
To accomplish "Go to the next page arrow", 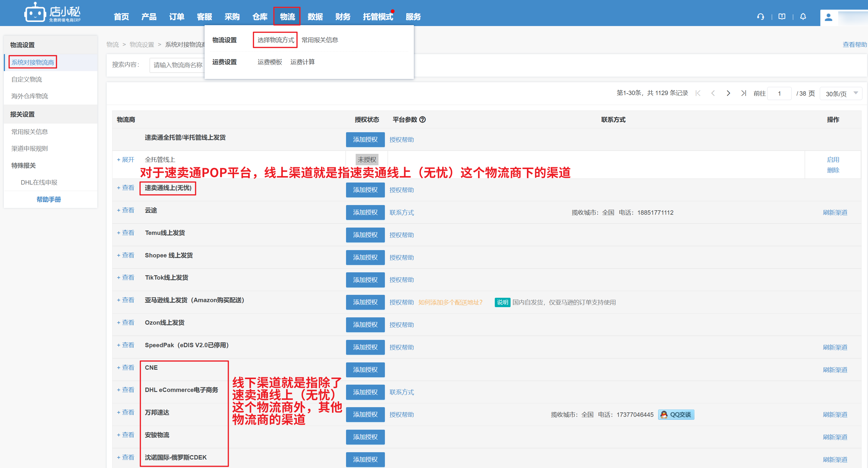I will tap(728, 93).
